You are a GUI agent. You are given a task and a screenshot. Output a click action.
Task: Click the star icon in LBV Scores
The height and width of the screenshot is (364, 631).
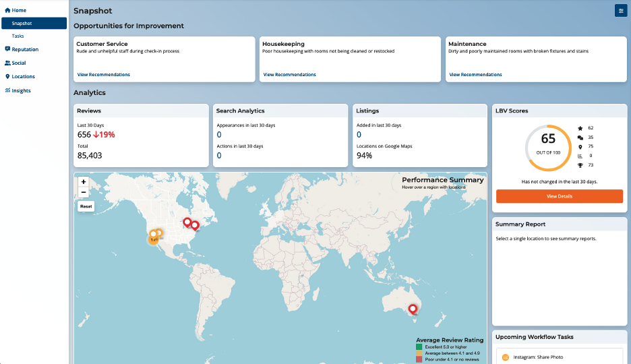[x=580, y=128]
